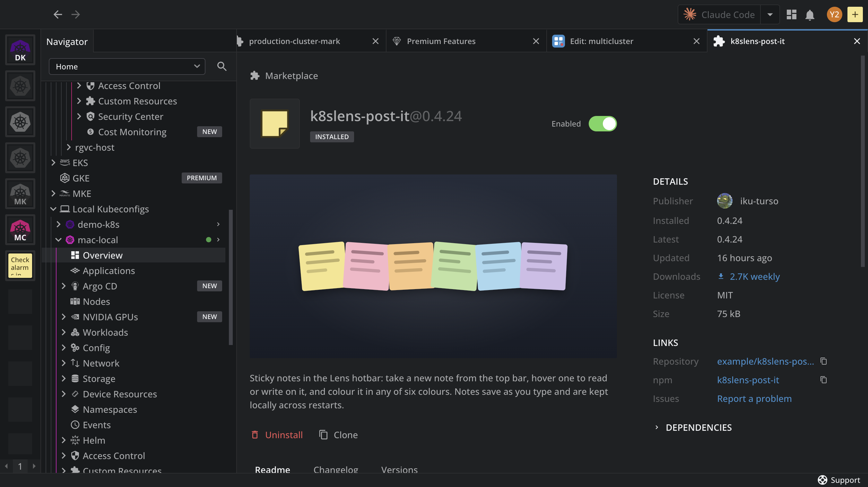
Task: Open the Changelog tab
Action: [x=335, y=469]
